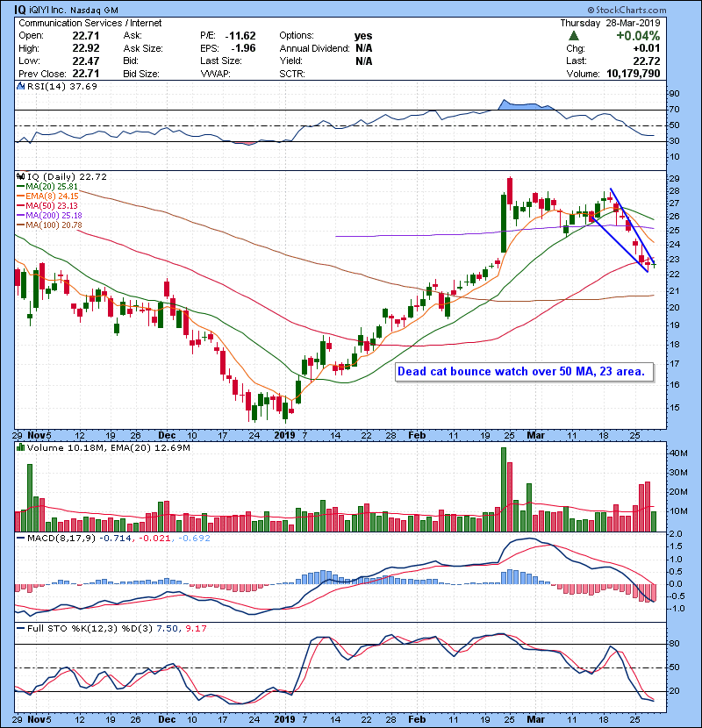This screenshot has height=728, width=702.
Task: Click the MA(200) 25.18 legend entry
Action: click(x=49, y=216)
